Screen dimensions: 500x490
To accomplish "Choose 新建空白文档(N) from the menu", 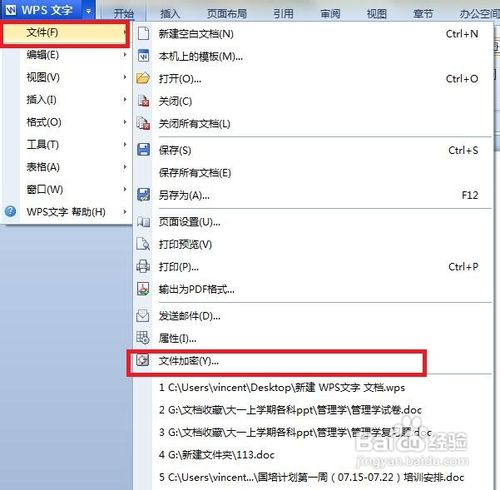I will [313, 34].
